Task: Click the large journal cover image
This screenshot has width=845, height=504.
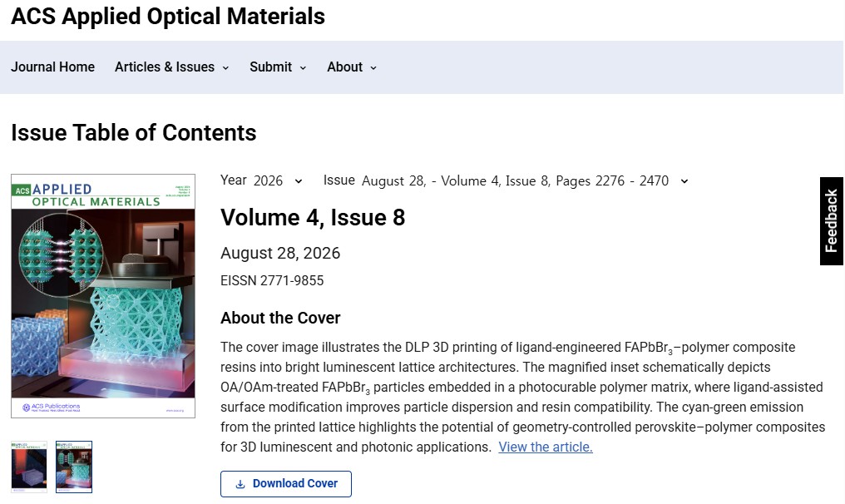Action: click(x=103, y=296)
